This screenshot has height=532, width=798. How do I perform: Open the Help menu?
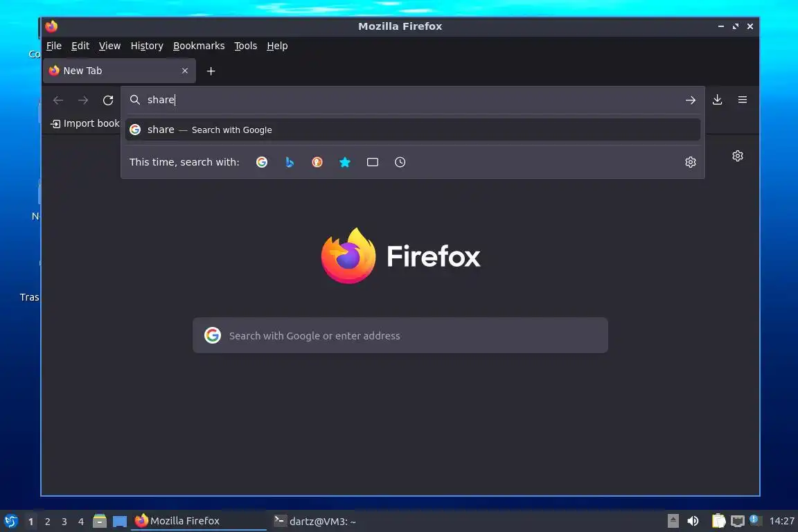click(x=277, y=46)
